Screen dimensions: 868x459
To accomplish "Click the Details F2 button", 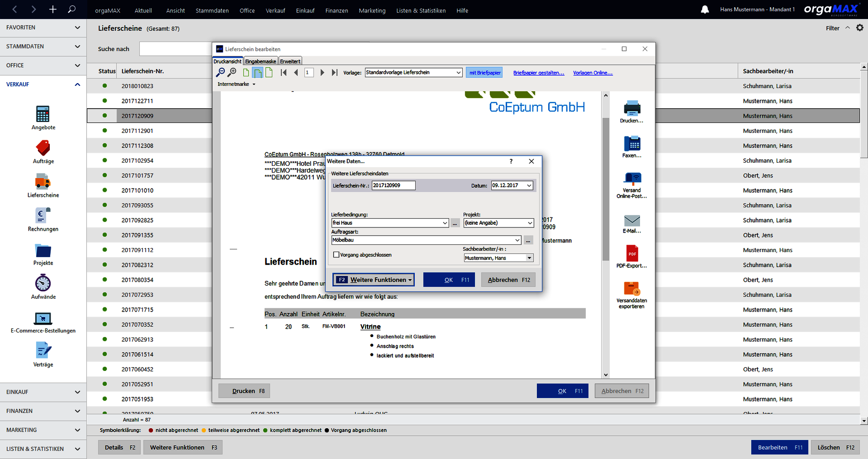I will [120, 448].
